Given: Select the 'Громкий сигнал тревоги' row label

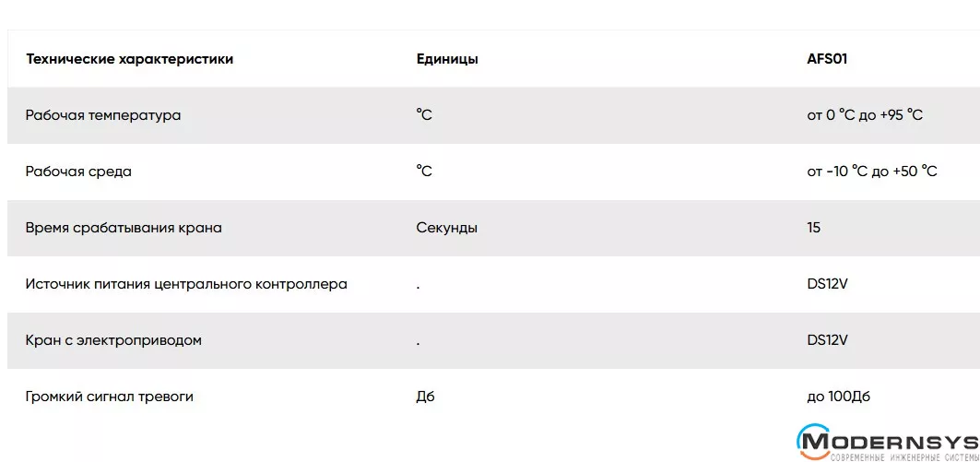Looking at the screenshot, I should pos(110,397).
